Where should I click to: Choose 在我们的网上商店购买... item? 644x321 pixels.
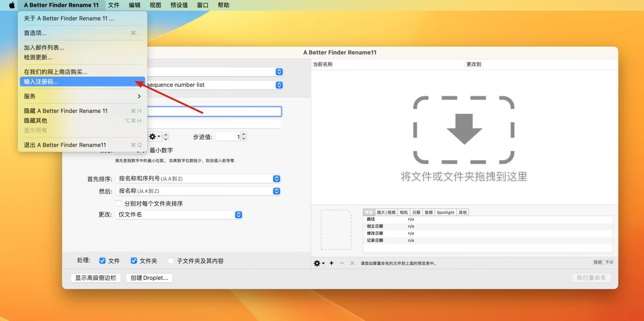(82, 72)
